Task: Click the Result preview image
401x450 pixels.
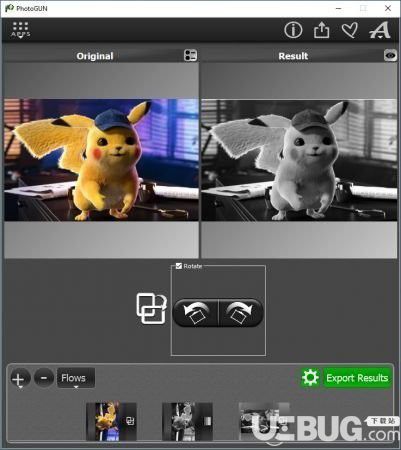Action: click(299, 160)
